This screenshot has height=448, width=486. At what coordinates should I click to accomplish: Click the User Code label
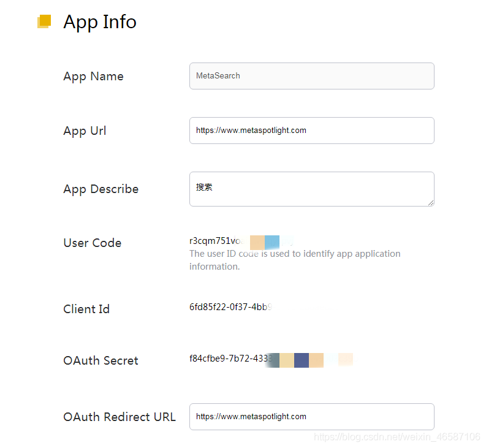coord(92,243)
